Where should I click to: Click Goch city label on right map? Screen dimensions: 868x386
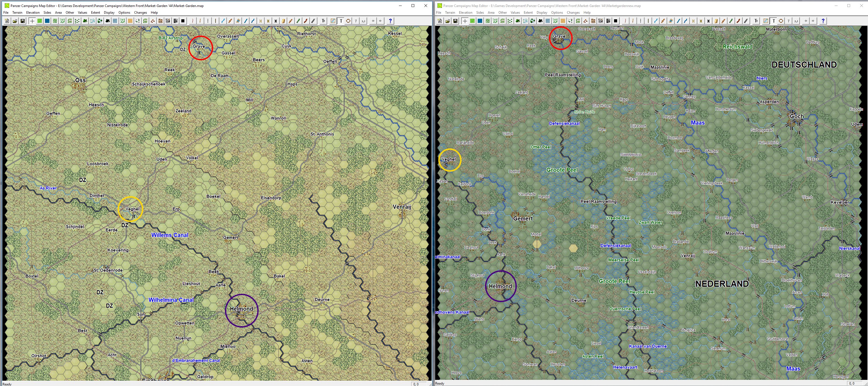(796, 116)
